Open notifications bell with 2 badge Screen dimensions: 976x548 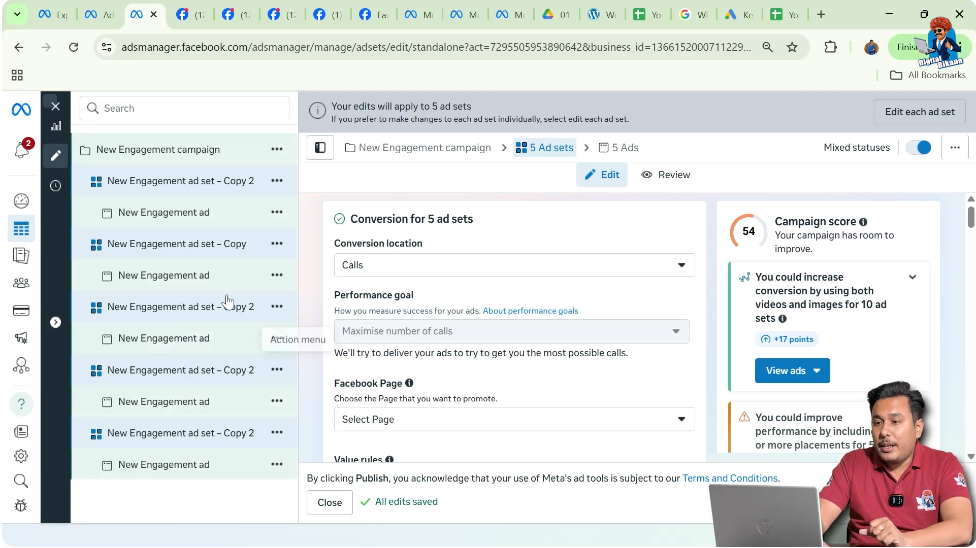pos(22,149)
